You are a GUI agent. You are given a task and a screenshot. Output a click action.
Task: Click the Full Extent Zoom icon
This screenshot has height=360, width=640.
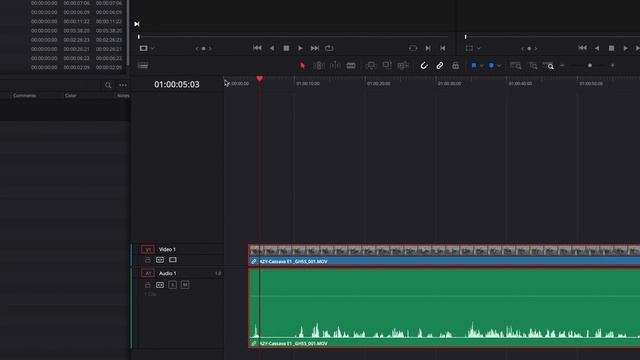[516, 66]
